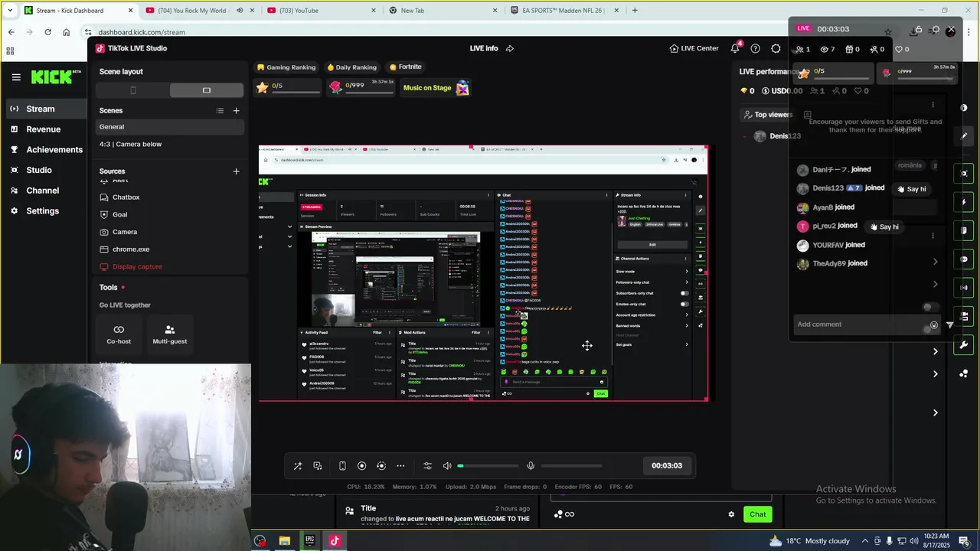Click the star goal 0/5 progress
The height and width of the screenshot is (551, 980).
(288, 87)
